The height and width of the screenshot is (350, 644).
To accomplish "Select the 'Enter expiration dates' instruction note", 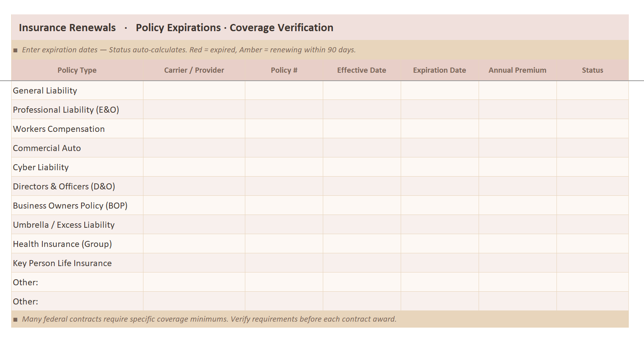I will tap(320, 50).
